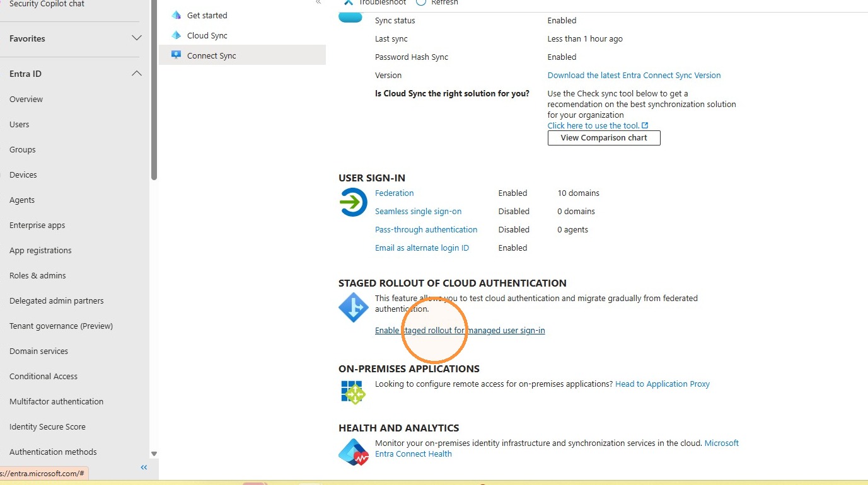Click the sidebar vertical scrollbar thumb
The width and height of the screenshot is (868, 485).
coord(154,90)
